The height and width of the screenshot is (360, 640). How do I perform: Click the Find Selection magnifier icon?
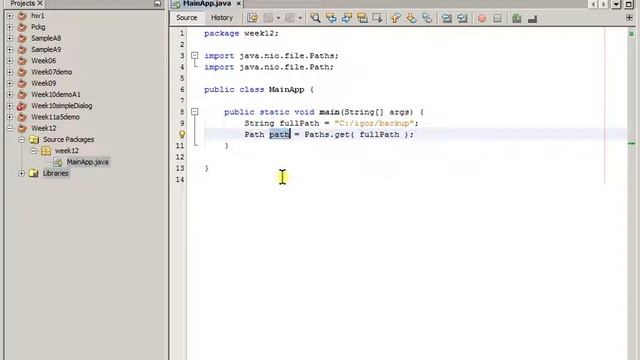315,18
